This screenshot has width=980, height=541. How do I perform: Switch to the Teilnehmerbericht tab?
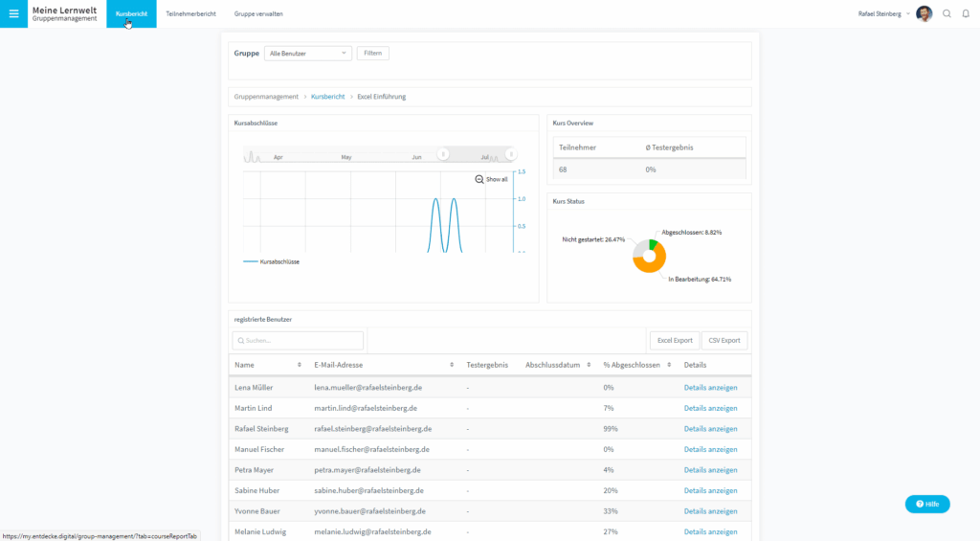[190, 14]
